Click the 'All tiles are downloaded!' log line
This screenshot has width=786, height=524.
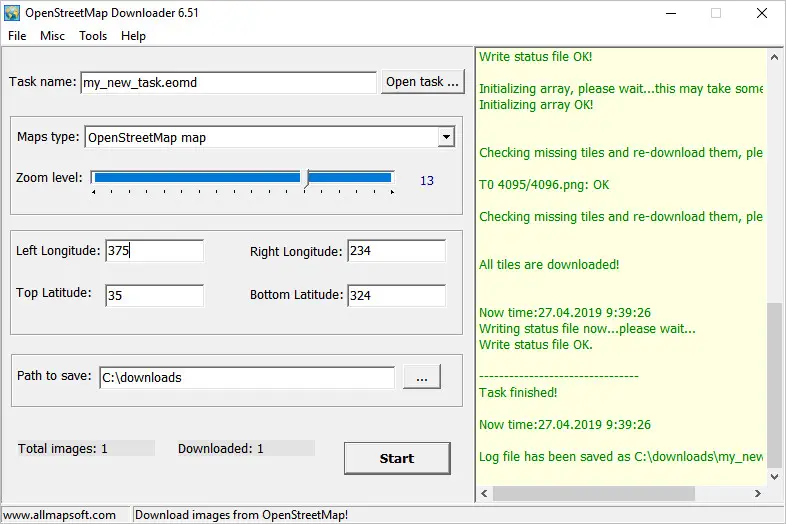549,264
